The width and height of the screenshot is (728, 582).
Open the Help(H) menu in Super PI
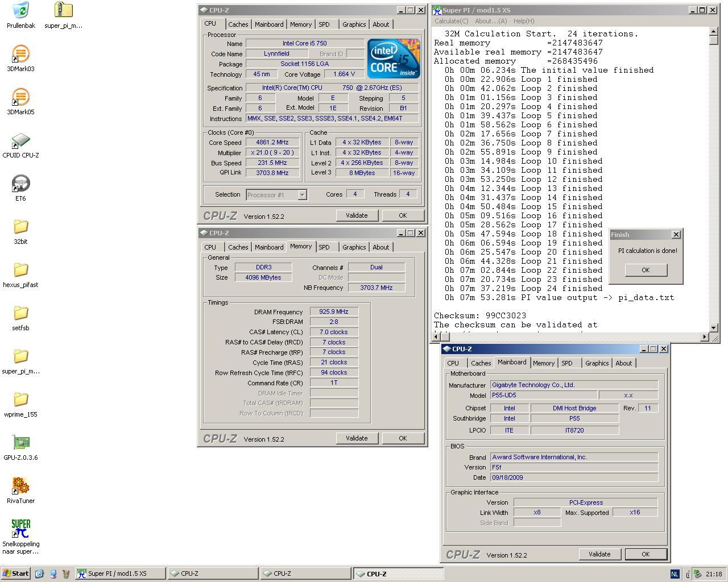[524, 21]
